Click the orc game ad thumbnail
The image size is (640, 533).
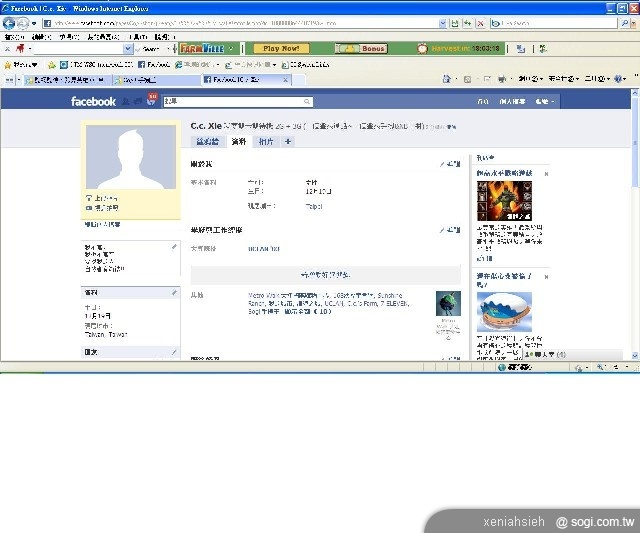point(504,201)
